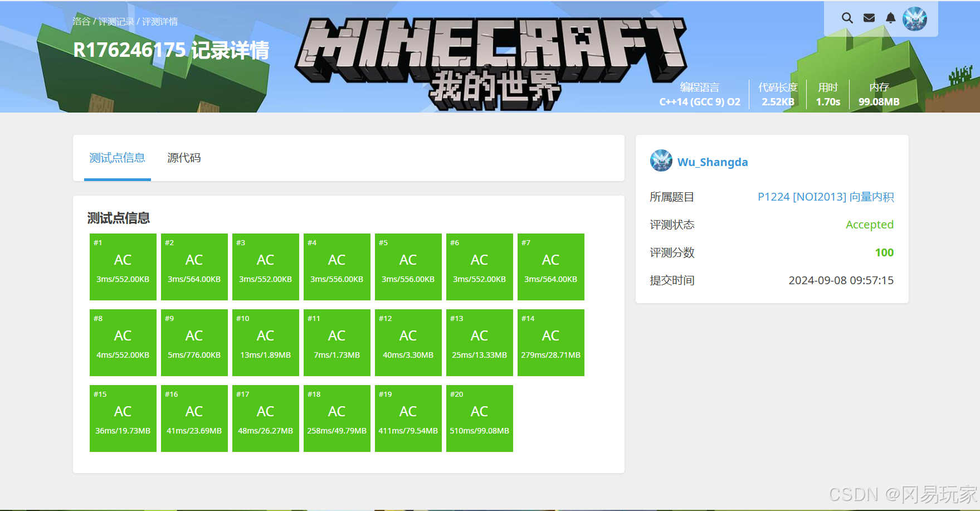Click the C++14 (GCC 9) O2 language value

point(700,102)
